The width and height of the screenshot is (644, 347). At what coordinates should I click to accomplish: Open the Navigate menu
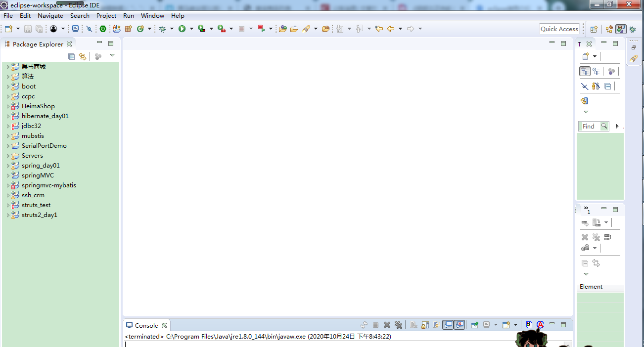[50, 15]
